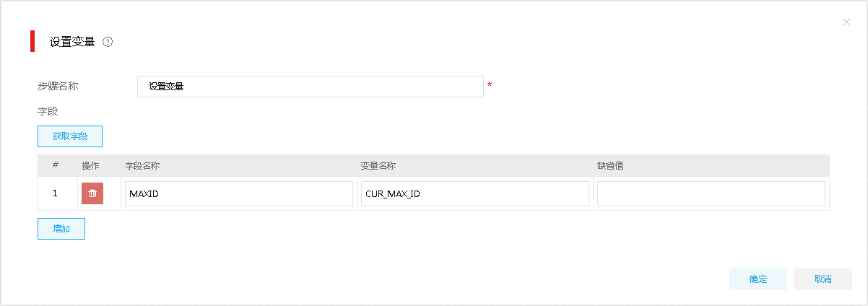Viewport: 868px width, 306px height.
Task: Delete row 1 with trash icon
Action: (92, 193)
